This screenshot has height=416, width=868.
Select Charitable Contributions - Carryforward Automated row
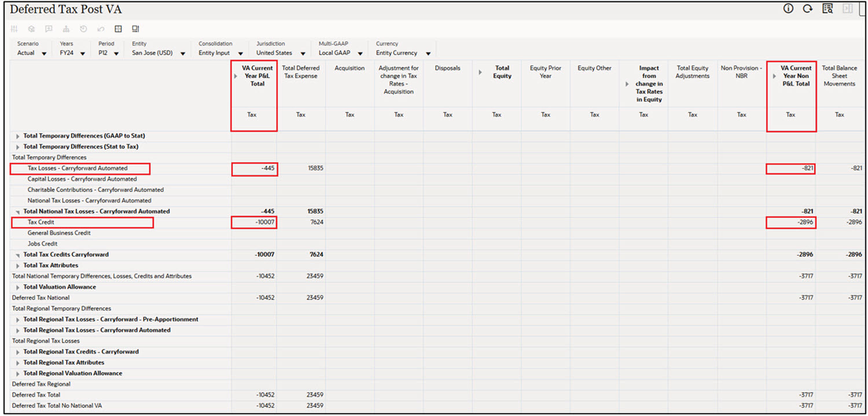95,190
